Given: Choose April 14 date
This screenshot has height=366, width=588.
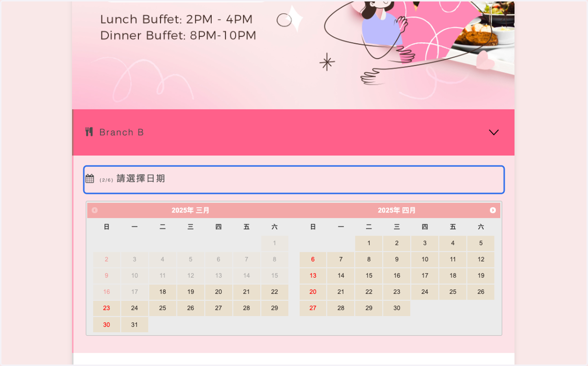Looking at the screenshot, I should (x=341, y=276).
